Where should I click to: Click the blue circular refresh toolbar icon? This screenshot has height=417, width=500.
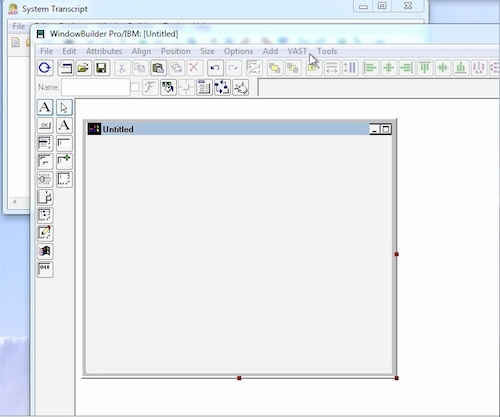45,68
